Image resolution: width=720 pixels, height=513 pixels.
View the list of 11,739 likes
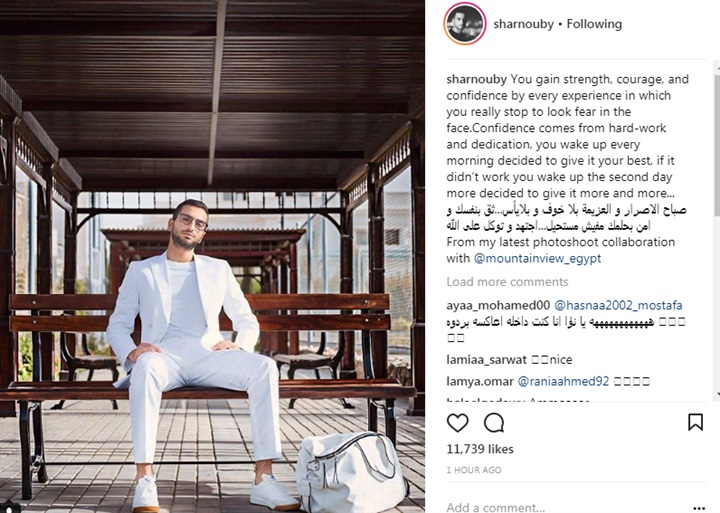[480, 449]
